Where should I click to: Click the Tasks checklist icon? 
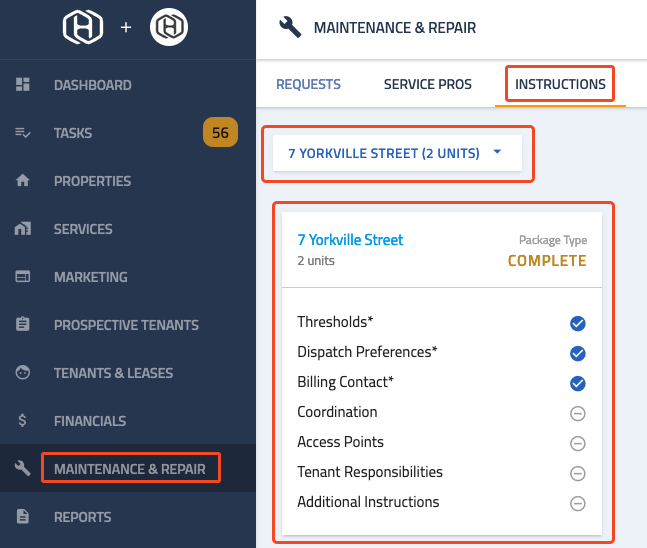[x=22, y=132]
